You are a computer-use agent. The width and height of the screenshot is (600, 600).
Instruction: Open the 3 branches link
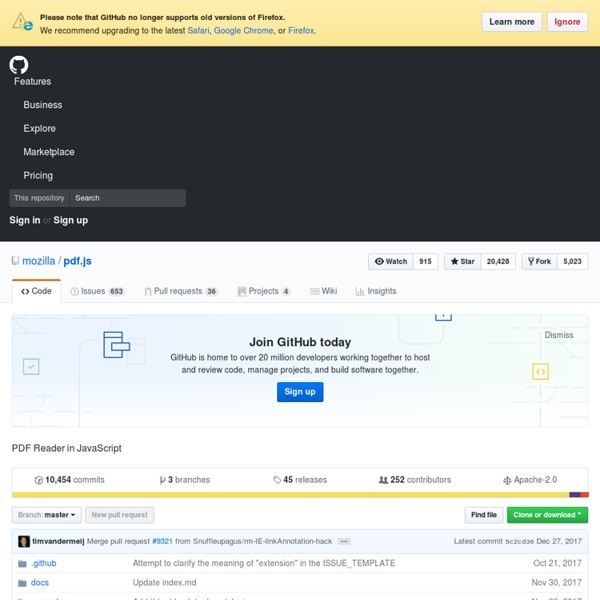click(x=185, y=480)
